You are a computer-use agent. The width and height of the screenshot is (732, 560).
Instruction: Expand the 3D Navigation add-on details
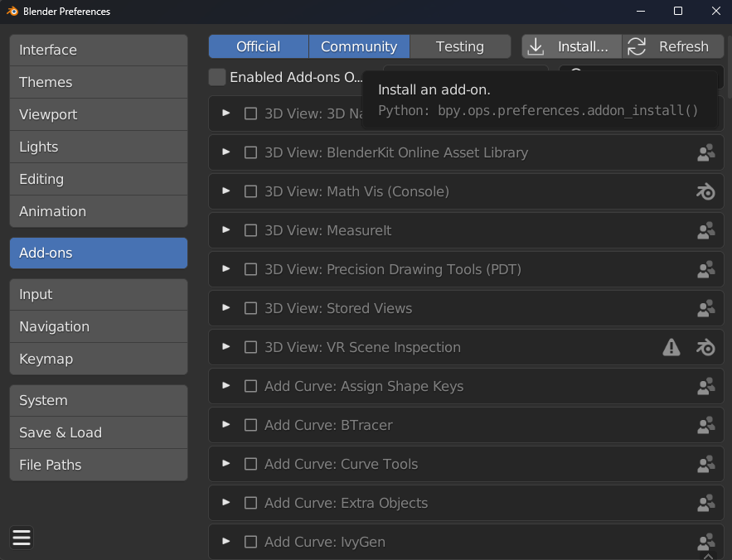pyautogui.click(x=226, y=113)
